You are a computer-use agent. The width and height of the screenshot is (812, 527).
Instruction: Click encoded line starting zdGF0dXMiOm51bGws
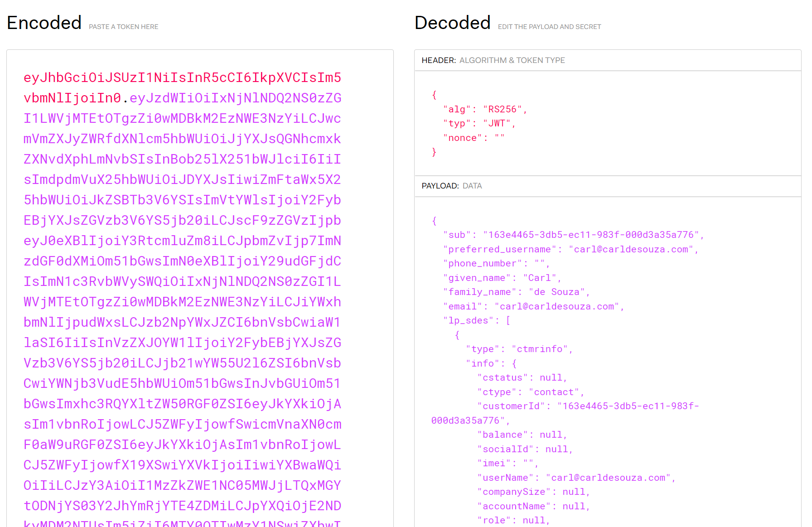point(182,261)
